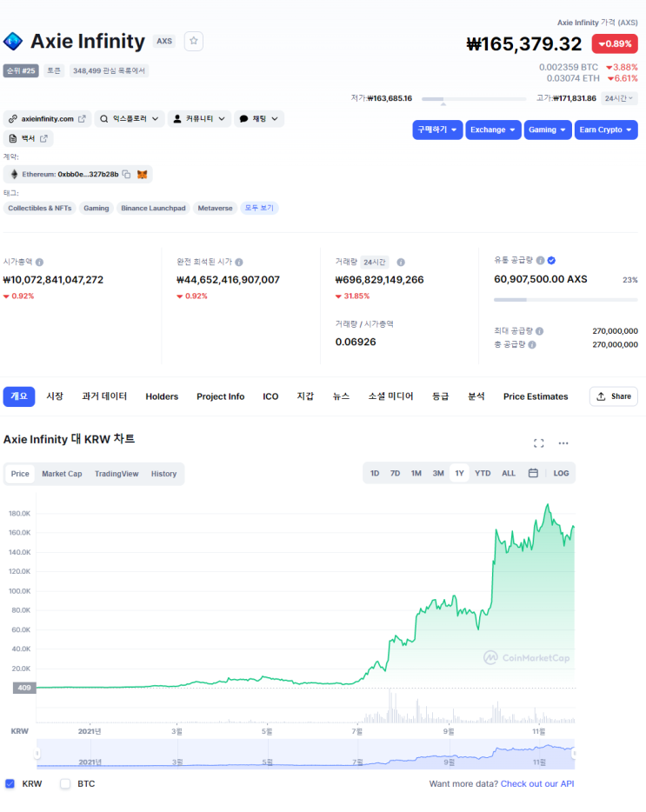The width and height of the screenshot is (646, 812).
Task: Toggle the LOG scale button
Action: (x=561, y=473)
